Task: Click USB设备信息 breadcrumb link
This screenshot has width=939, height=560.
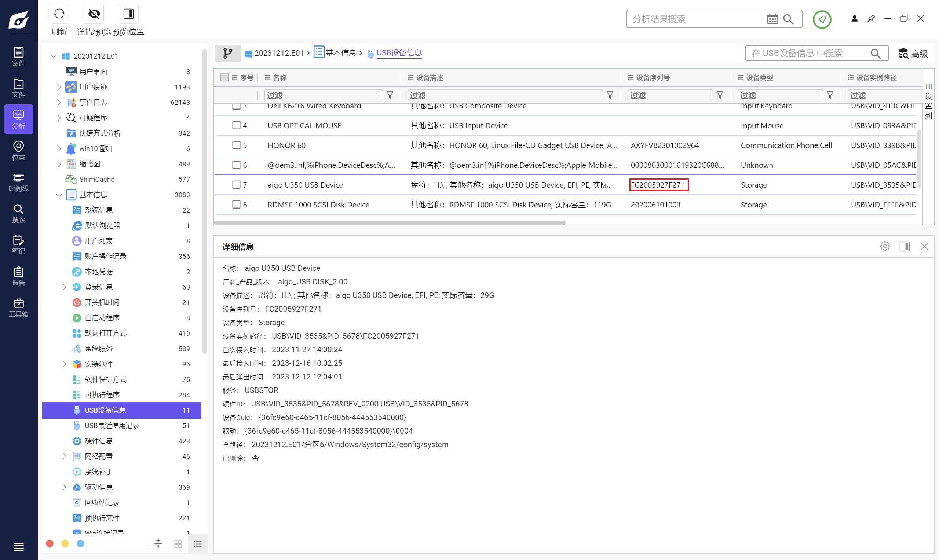Action: pos(399,53)
